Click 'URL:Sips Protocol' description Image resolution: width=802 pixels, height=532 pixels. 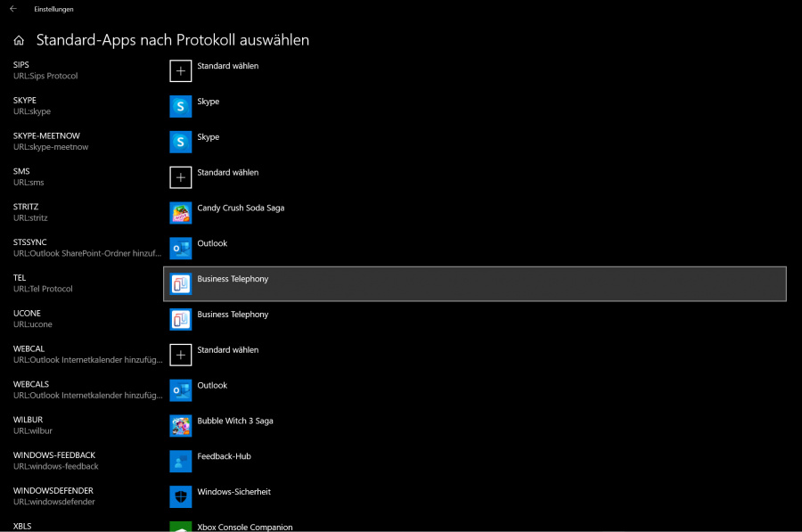click(45, 76)
